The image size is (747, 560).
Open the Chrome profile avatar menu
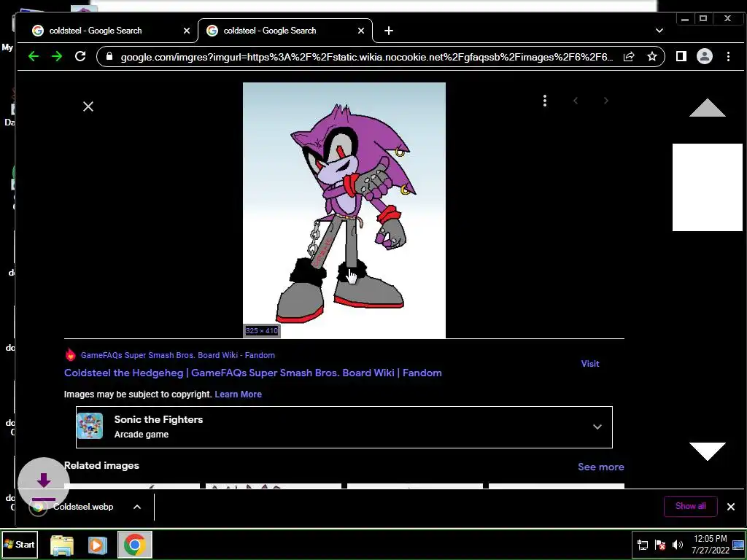click(x=704, y=56)
